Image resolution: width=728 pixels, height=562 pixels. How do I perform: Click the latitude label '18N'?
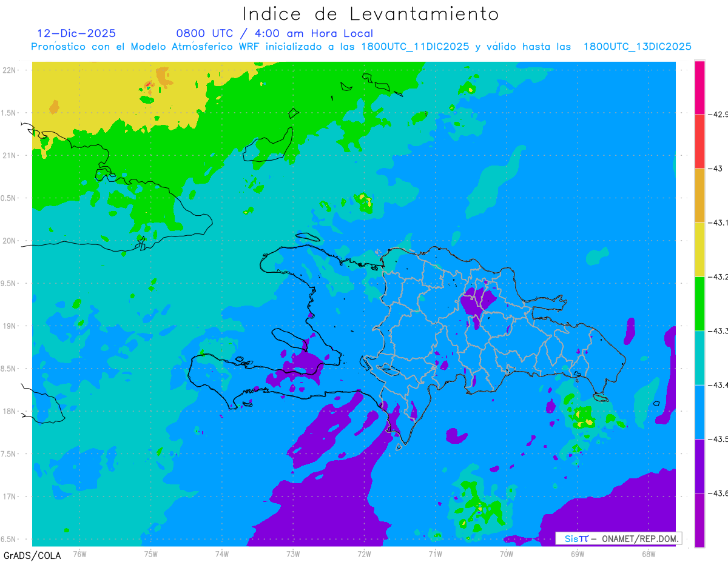click(10, 411)
